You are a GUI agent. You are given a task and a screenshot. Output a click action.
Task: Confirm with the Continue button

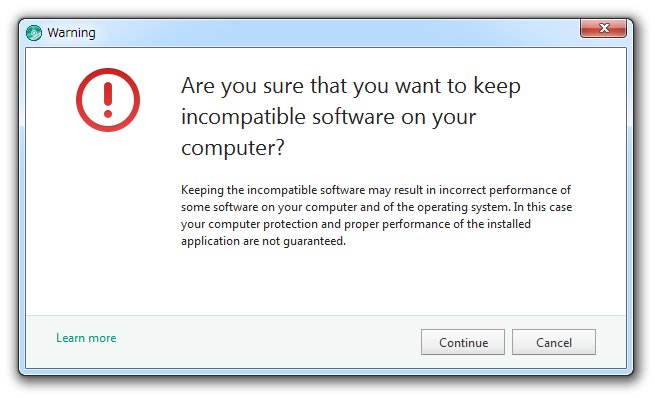coord(463,342)
